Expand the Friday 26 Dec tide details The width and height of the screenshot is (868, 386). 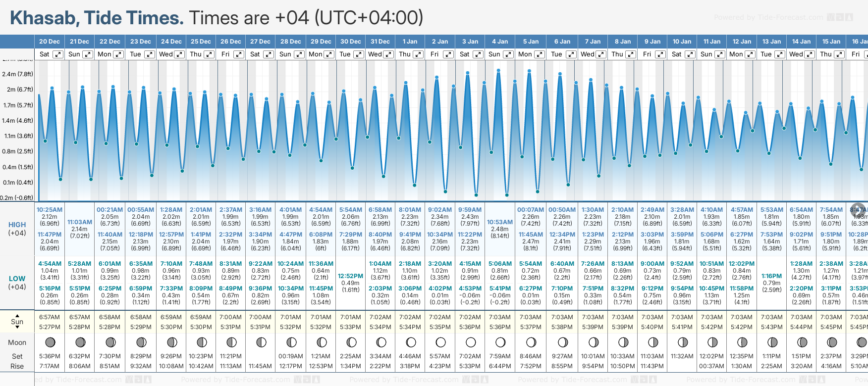tap(238, 54)
